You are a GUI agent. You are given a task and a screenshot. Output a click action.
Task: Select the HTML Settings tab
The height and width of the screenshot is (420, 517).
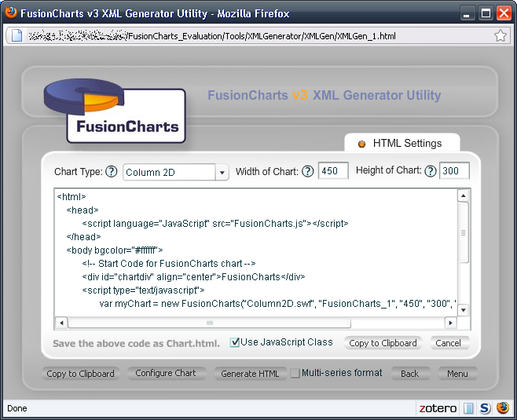tap(401, 144)
